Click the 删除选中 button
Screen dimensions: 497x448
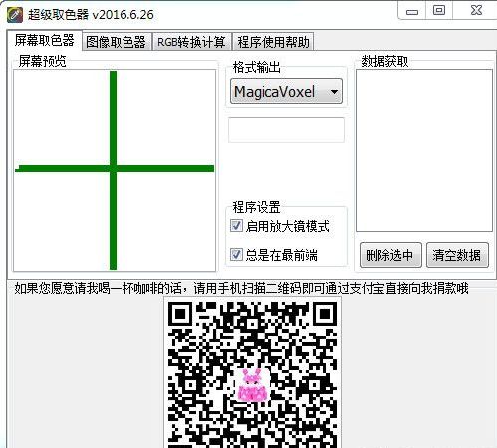[390, 255]
